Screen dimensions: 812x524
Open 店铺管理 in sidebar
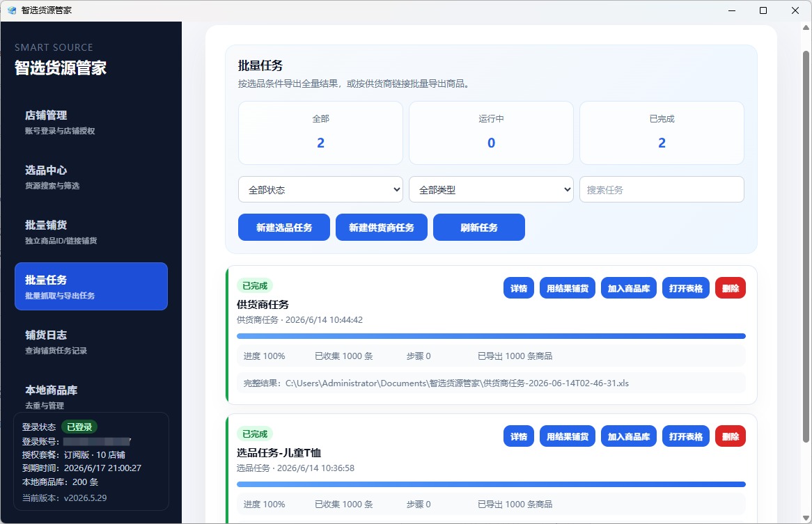click(91, 122)
